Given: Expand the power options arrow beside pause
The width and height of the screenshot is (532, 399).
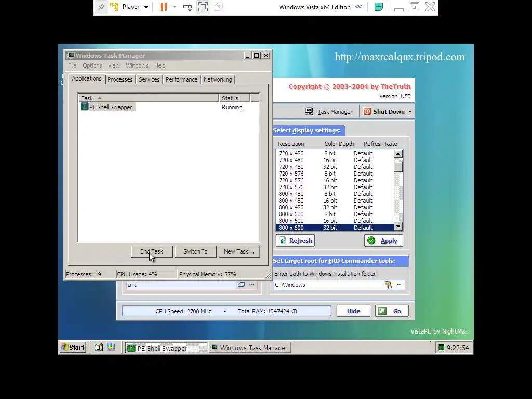Looking at the screenshot, I should 175,7.
